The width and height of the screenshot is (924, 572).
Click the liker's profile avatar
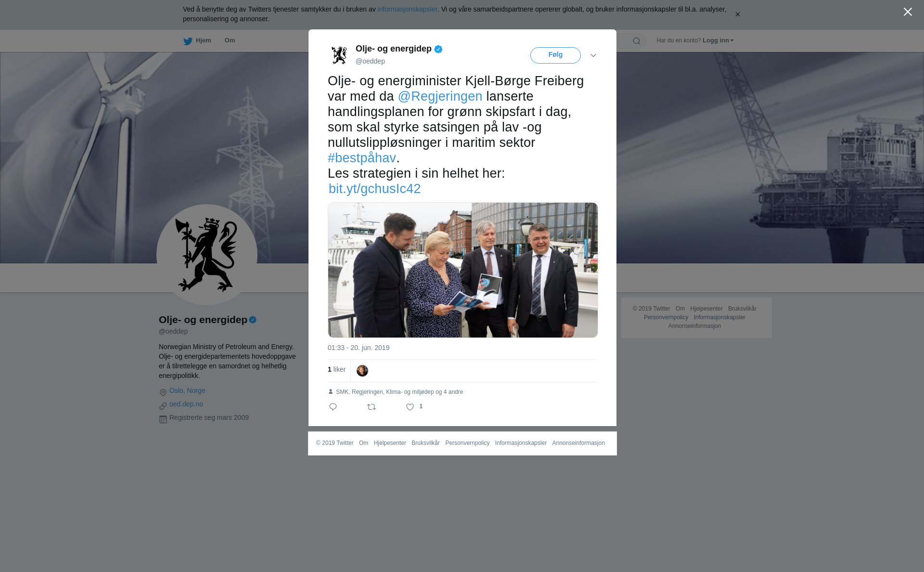point(362,371)
